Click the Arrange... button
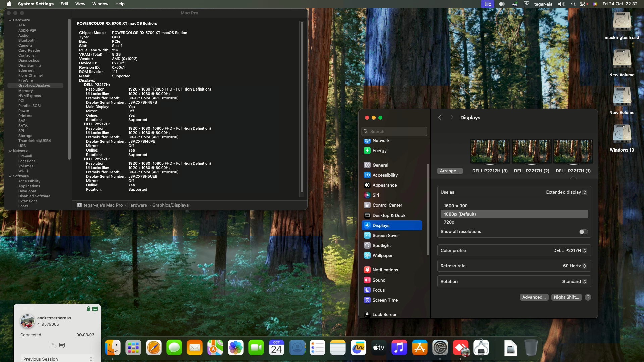 (450, 171)
